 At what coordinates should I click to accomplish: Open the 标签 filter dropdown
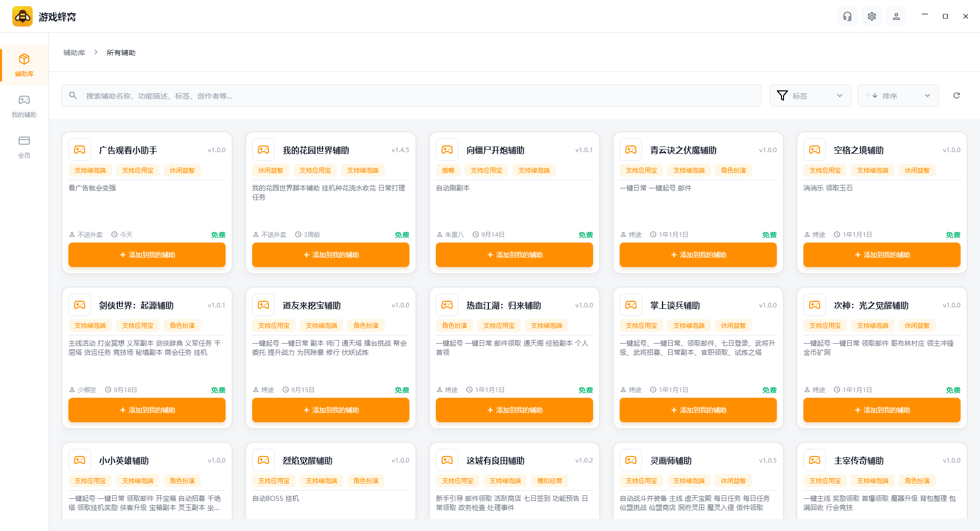tap(810, 95)
